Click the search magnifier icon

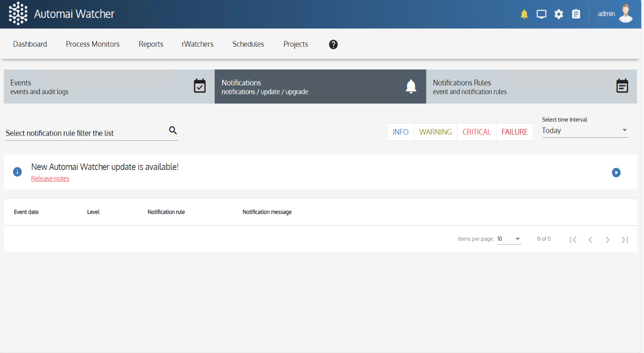[x=173, y=130]
